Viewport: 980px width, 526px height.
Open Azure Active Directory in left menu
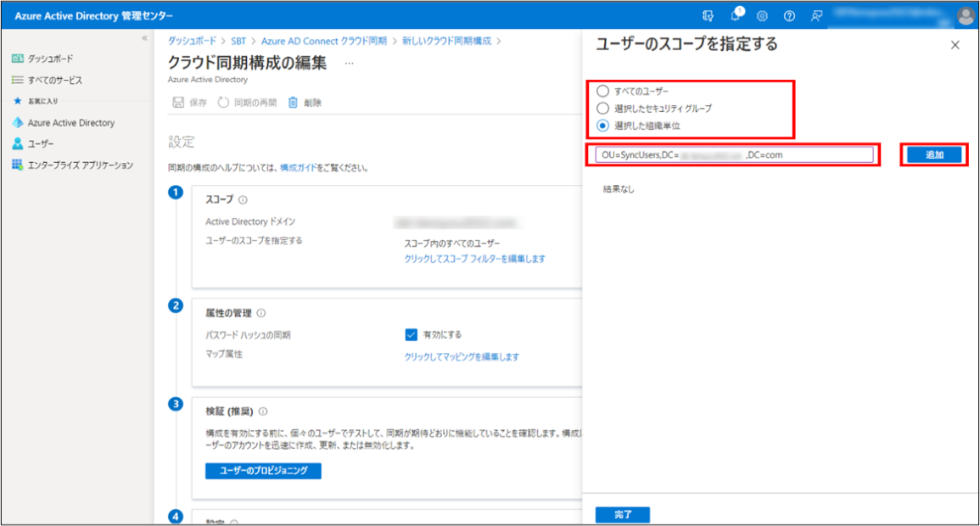click(64, 123)
